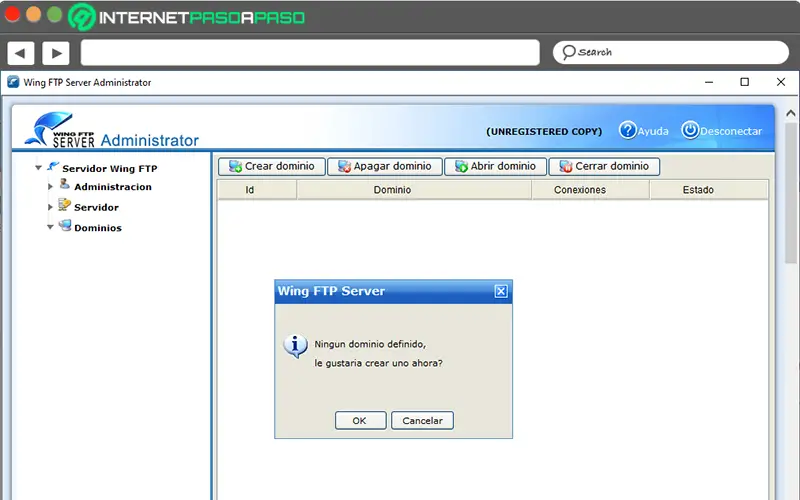The image size is (800, 500).
Task: Select Servidor Wing FTP tree label
Action: [110, 168]
